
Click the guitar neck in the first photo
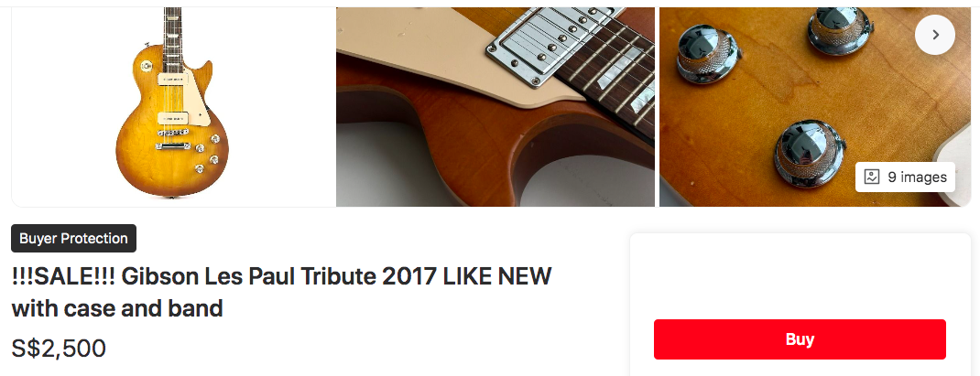click(172, 38)
